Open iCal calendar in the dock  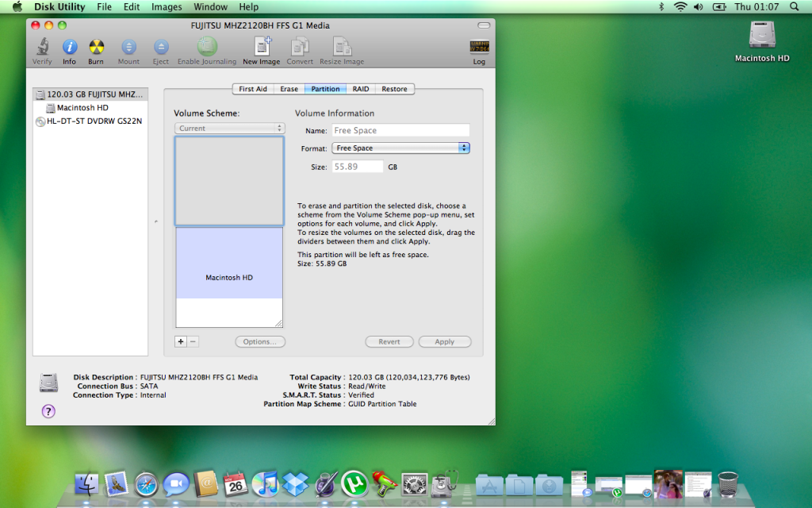tap(235, 484)
